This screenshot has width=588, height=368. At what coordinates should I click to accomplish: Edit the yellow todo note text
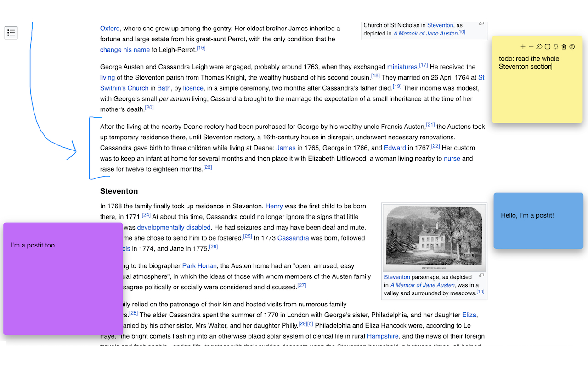(529, 63)
